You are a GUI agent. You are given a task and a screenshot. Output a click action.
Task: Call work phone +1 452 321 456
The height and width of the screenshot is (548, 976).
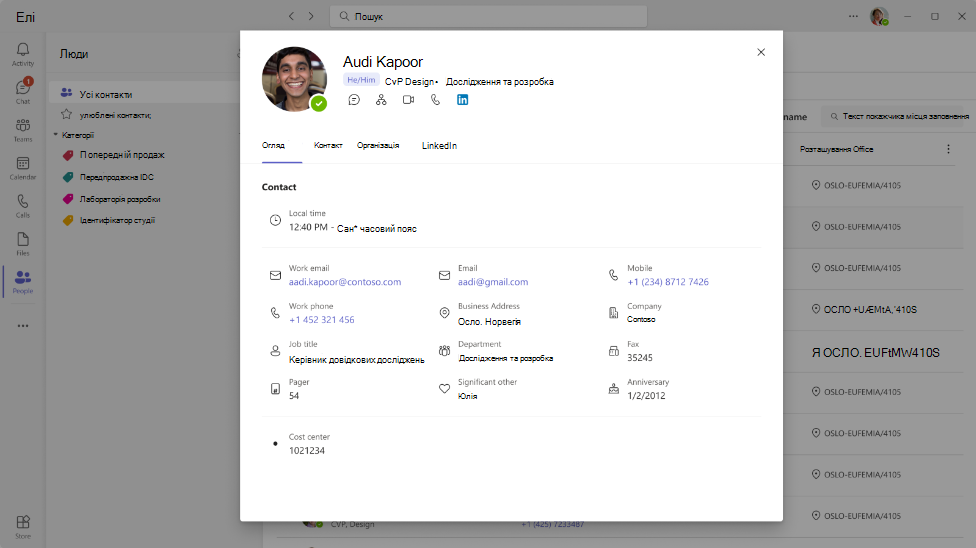pyautogui.click(x=322, y=320)
